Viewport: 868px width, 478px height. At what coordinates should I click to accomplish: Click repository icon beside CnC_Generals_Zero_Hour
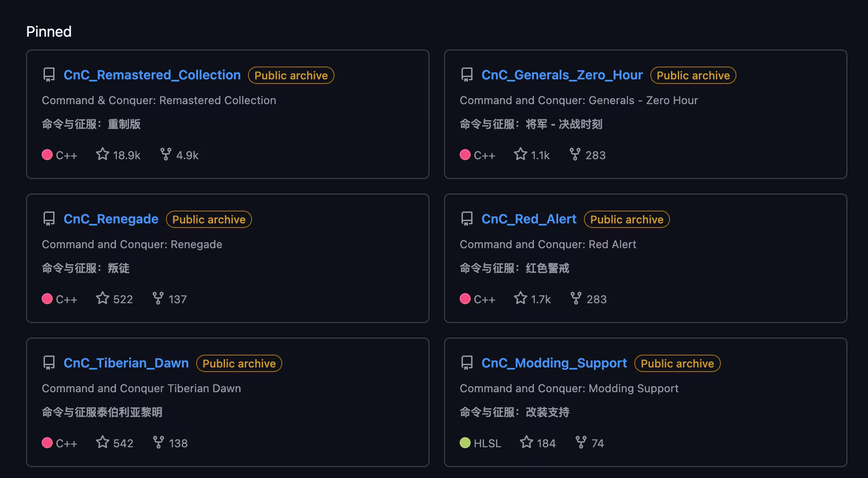click(x=467, y=75)
